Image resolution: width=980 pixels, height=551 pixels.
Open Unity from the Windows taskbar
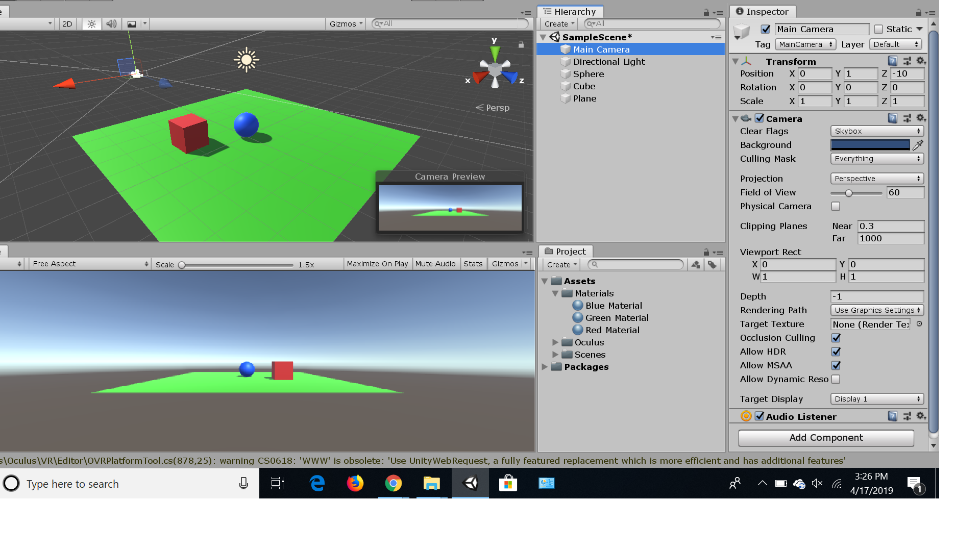point(470,483)
